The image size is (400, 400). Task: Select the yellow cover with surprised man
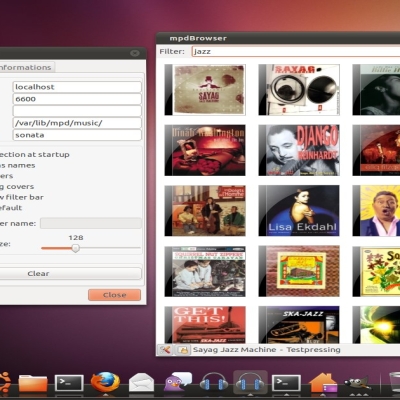(x=376, y=211)
